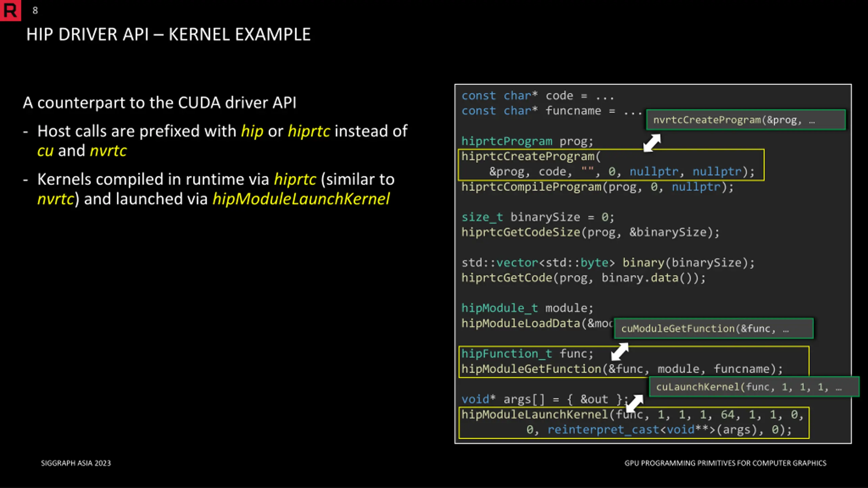Click 'hiprtcCreateProgram(' code line
868x488 pixels.
531,157
